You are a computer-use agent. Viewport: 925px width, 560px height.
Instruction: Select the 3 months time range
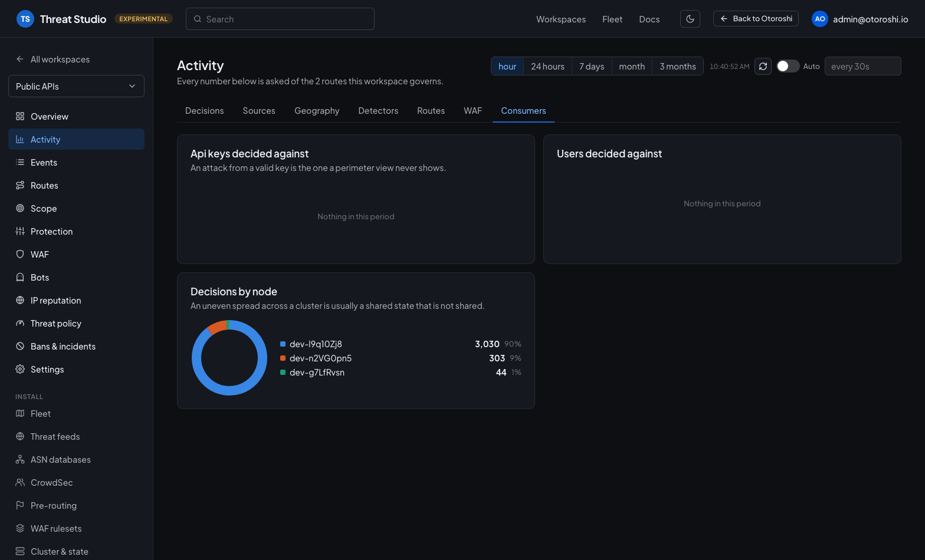(678, 67)
